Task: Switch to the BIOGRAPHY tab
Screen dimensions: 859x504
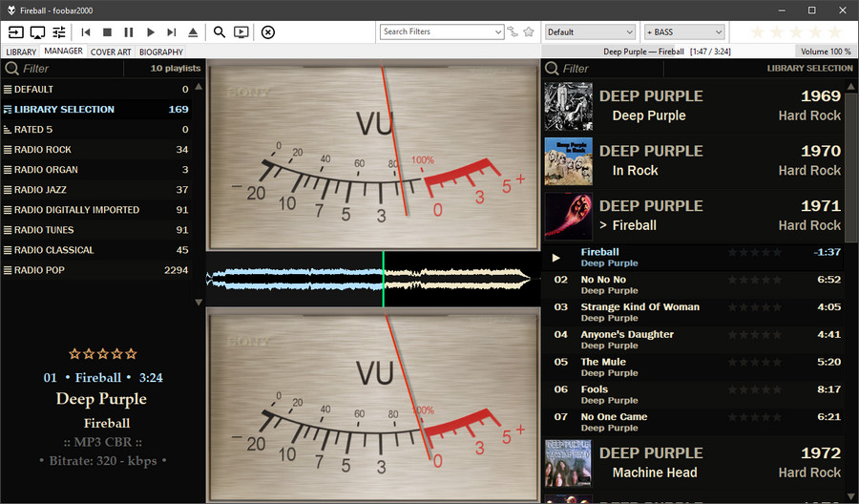Action: click(161, 52)
